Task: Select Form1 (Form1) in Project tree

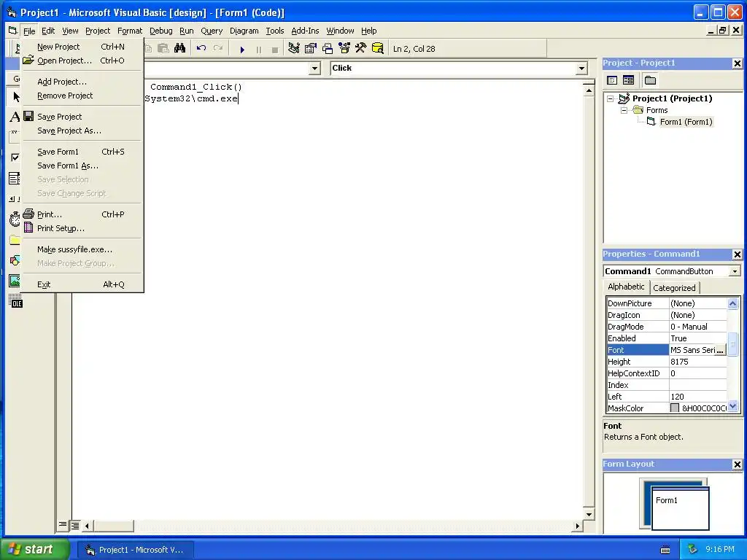Action: coord(686,122)
